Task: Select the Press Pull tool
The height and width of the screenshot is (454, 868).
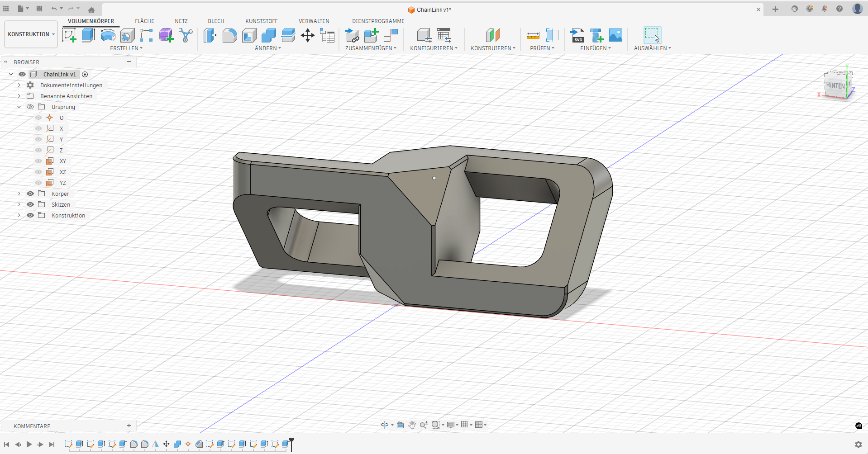Action: pos(210,35)
